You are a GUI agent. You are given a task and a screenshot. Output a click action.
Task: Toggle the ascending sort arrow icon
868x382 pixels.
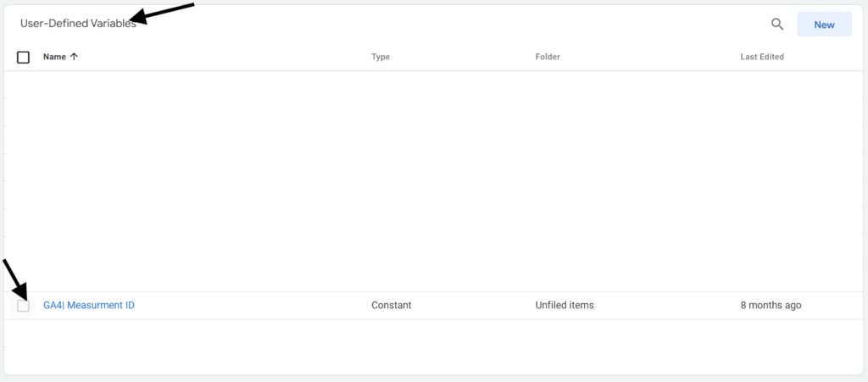pos(74,57)
